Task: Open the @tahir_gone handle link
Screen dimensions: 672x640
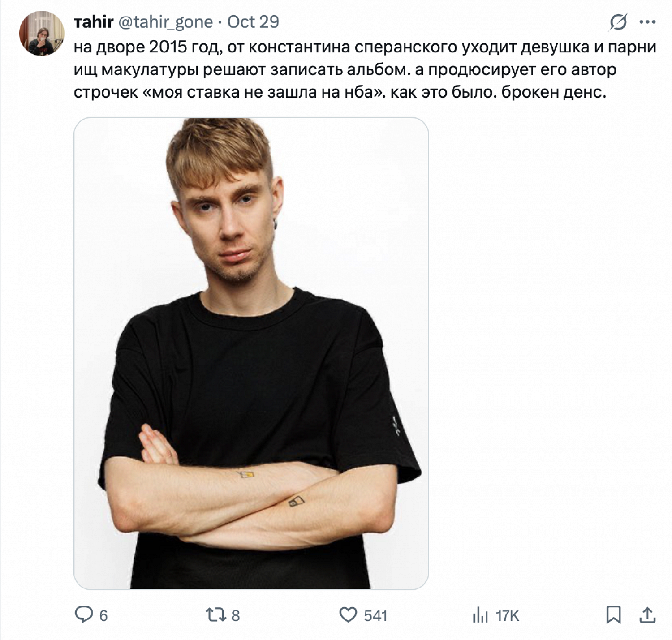Action: [x=165, y=22]
